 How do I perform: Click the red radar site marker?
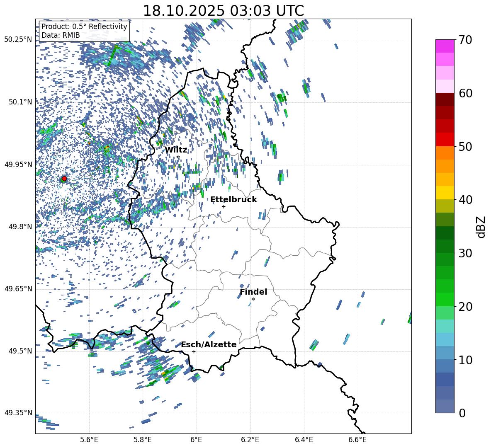point(64,179)
